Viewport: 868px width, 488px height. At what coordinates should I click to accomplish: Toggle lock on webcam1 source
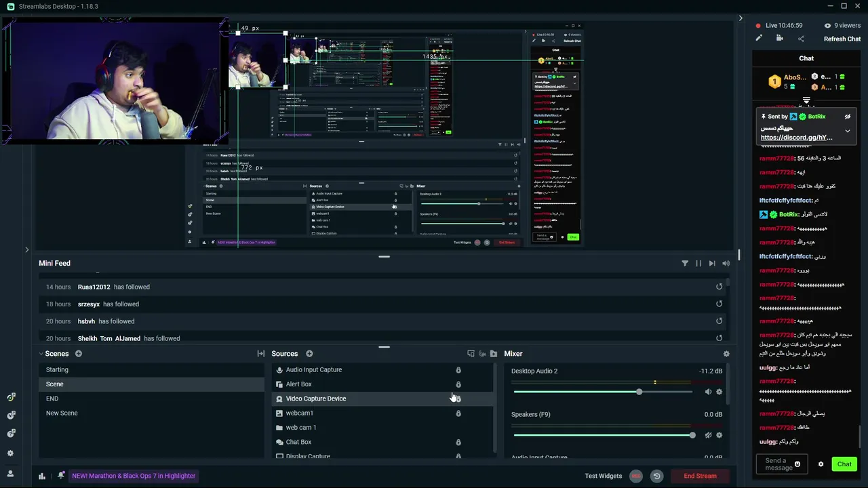click(458, 413)
